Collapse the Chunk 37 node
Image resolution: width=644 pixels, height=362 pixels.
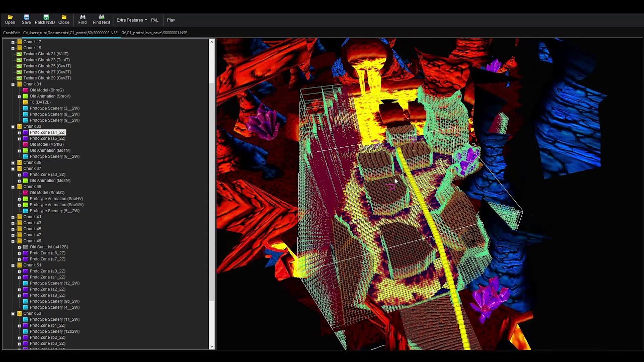(13, 168)
